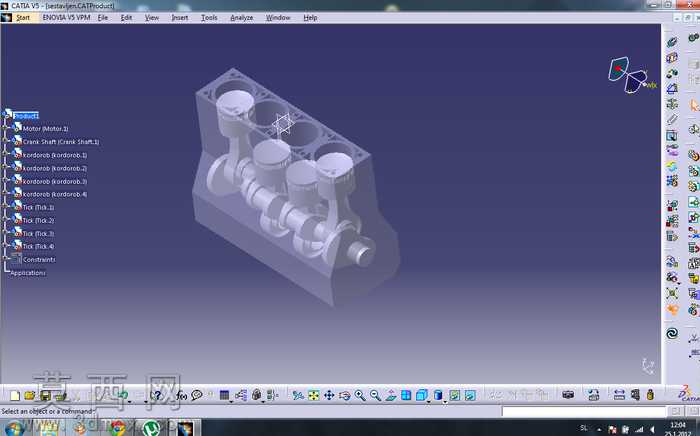Click the Create Multi-View icon
700x436 pixels.
(x=406, y=395)
